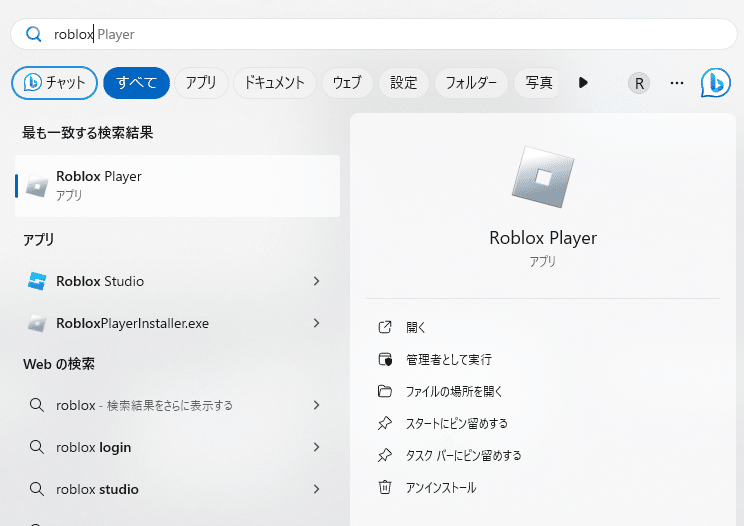Expand the roblox studio suggestion chevron
Viewport: 744px width, 526px height.
pyautogui.click(x=316, y=489)
